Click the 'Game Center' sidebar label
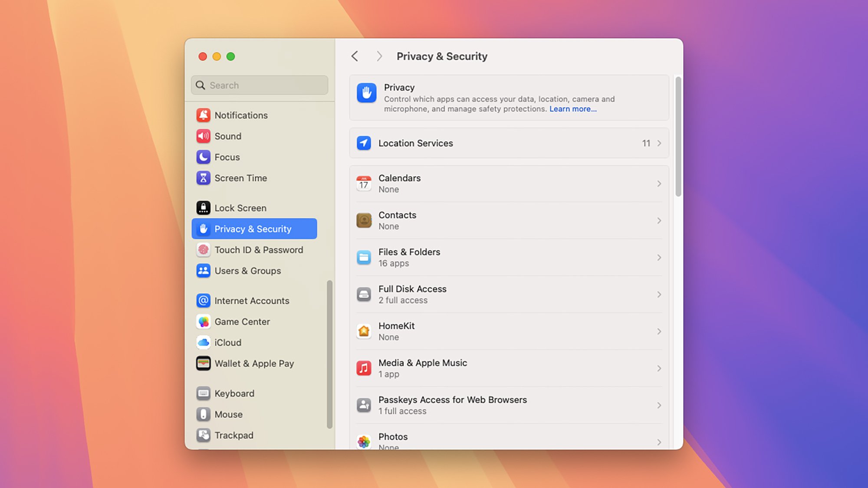 242,321
